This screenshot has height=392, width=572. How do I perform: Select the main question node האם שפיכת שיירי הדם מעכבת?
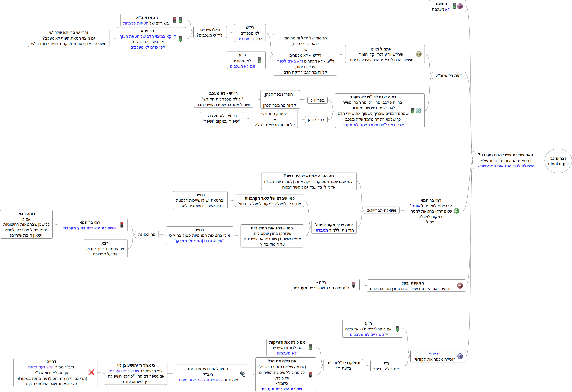[x=505, y=160]
